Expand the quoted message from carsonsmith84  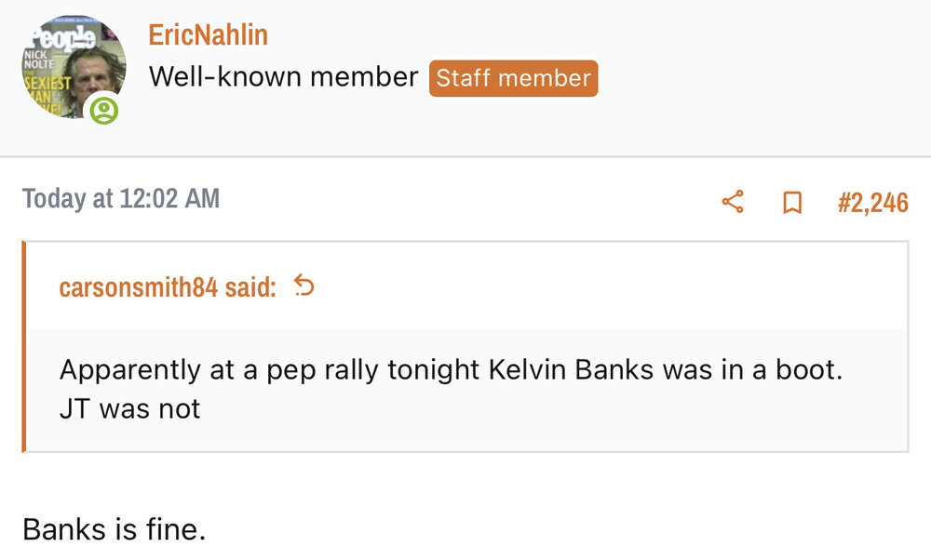(465, 389)
